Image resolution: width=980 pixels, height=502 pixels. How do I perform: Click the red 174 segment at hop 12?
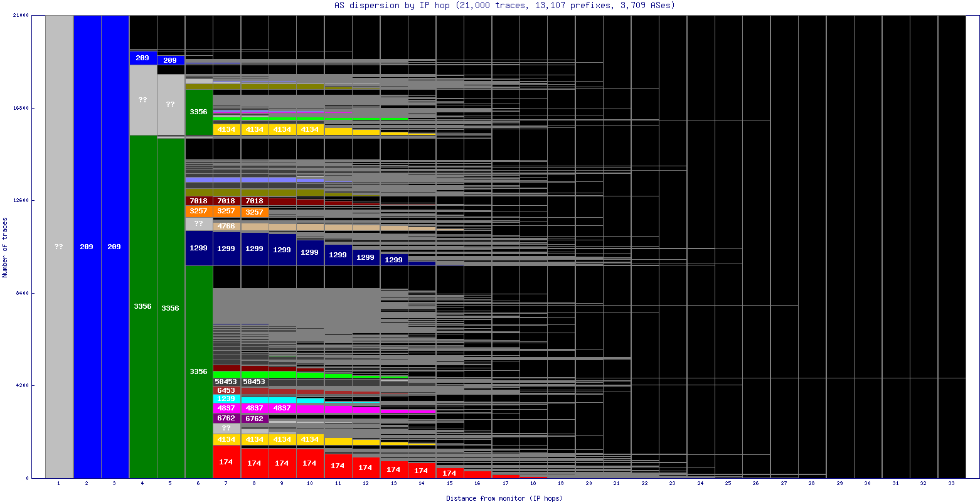pos(366,467)
